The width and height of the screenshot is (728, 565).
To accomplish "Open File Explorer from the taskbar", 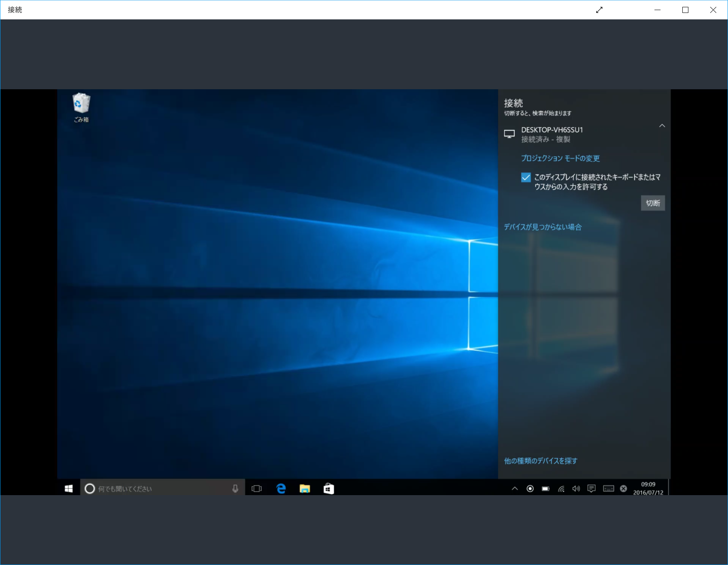I will (x=305, y=488).
